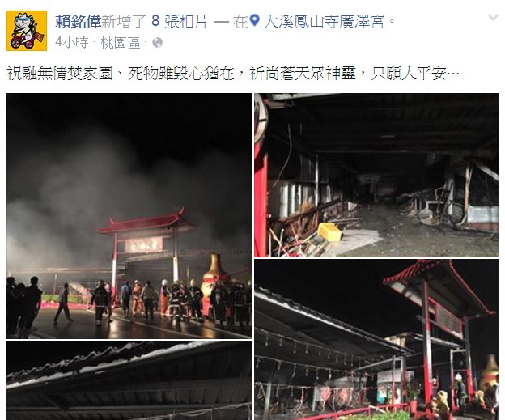Open the post options chevron arrow
The width and height of the screenshot is (505, 420).
tap(494, 18)
